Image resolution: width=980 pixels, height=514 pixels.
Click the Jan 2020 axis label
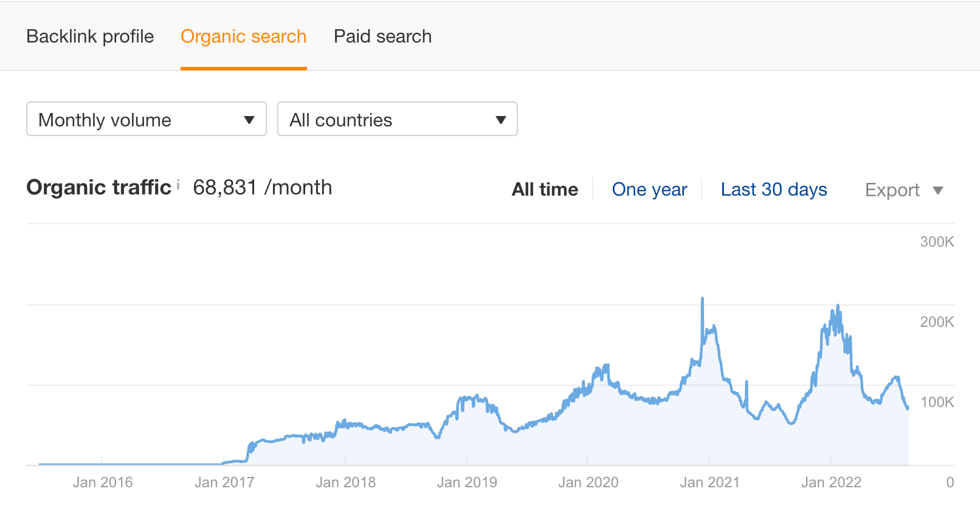pyautogui.click(x=588, y=482)
